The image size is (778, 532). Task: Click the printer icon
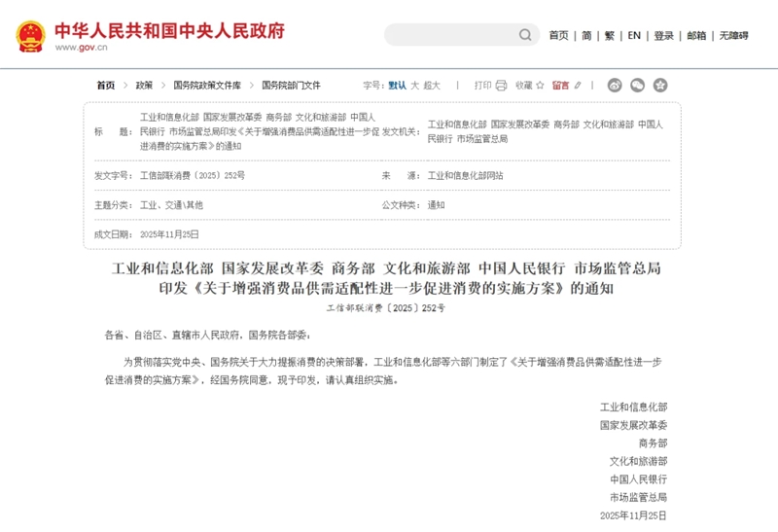(501, 86)
